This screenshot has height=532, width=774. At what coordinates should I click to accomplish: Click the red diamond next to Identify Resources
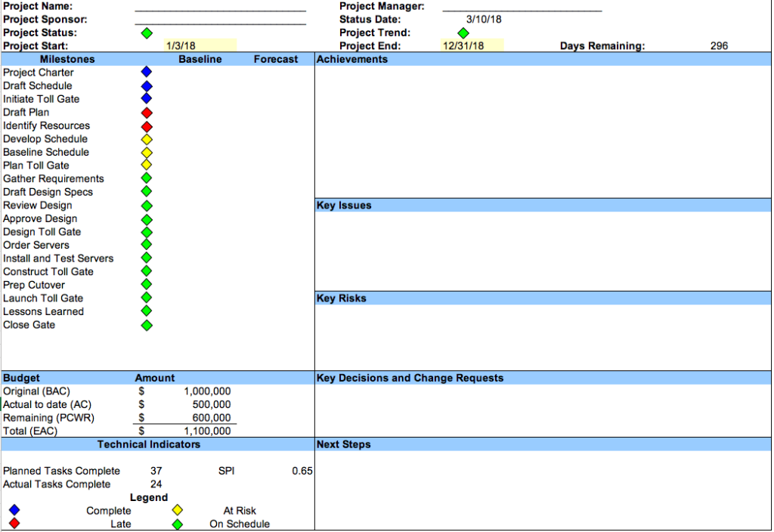146,125
